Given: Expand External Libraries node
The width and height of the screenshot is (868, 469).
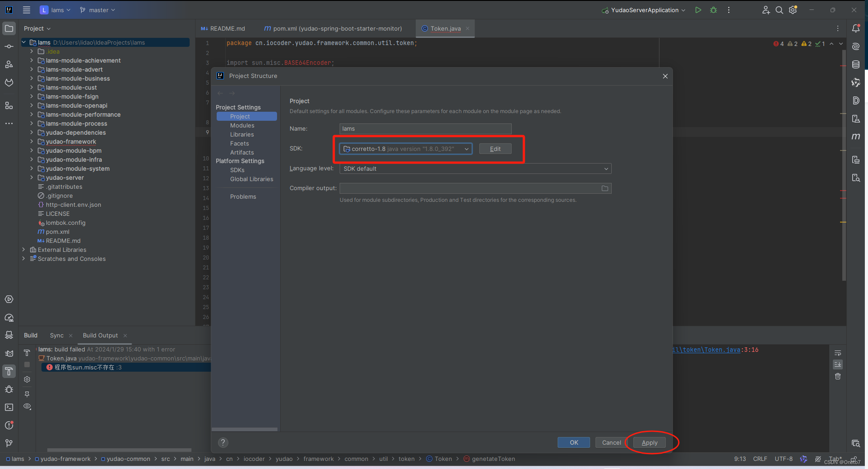Looking at the screenshot, I should point(23,250).
